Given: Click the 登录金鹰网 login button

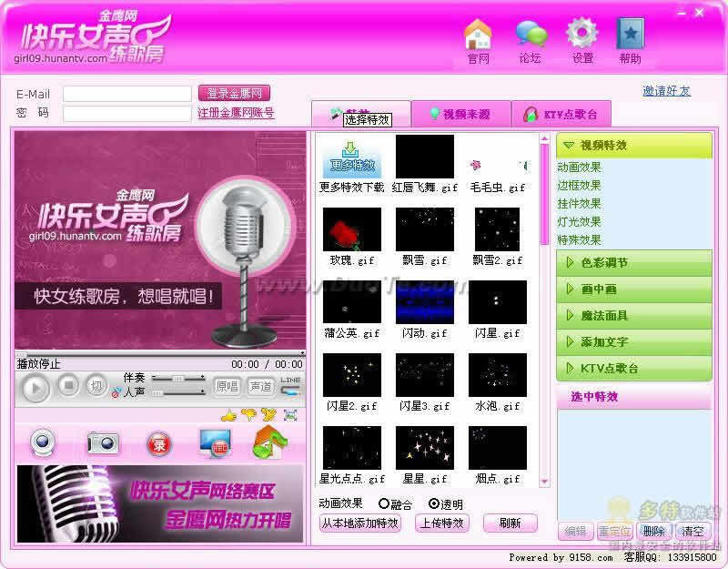Looking at the screenshot, I should 234,93.
